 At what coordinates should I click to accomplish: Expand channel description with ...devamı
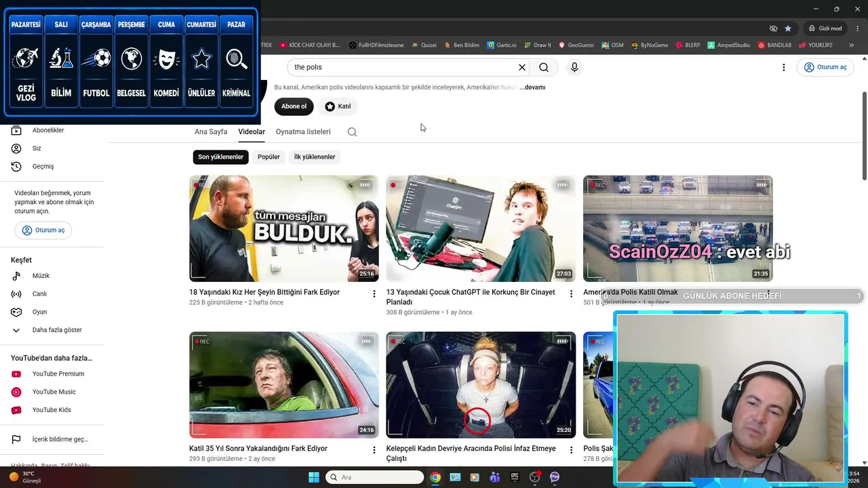pos(532,87)
